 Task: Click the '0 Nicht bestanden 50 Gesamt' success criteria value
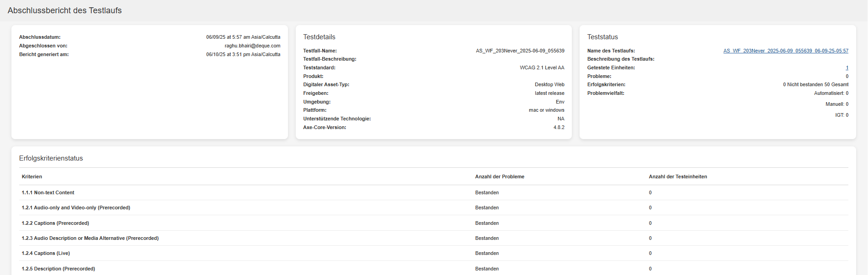(816, 84)
